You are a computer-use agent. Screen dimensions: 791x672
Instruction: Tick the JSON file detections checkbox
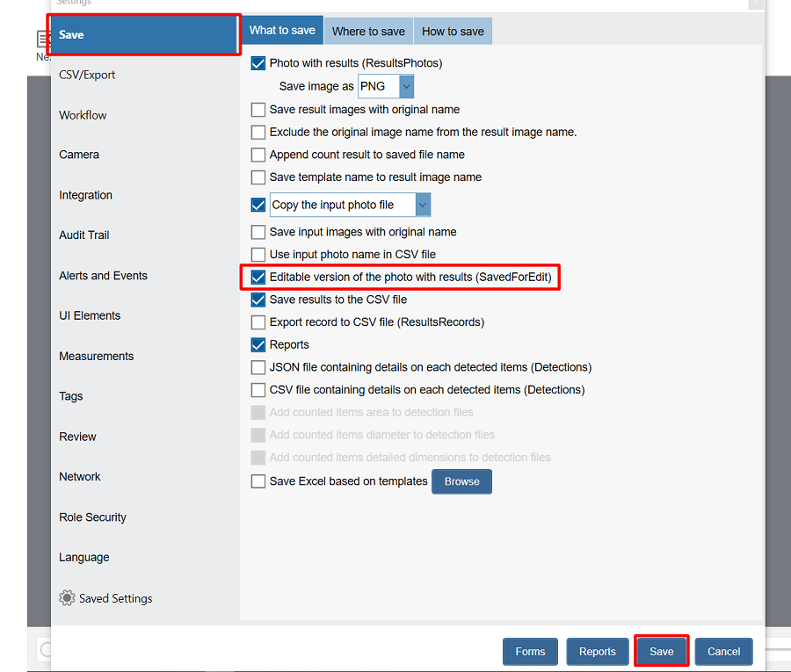tap(258, 367)
